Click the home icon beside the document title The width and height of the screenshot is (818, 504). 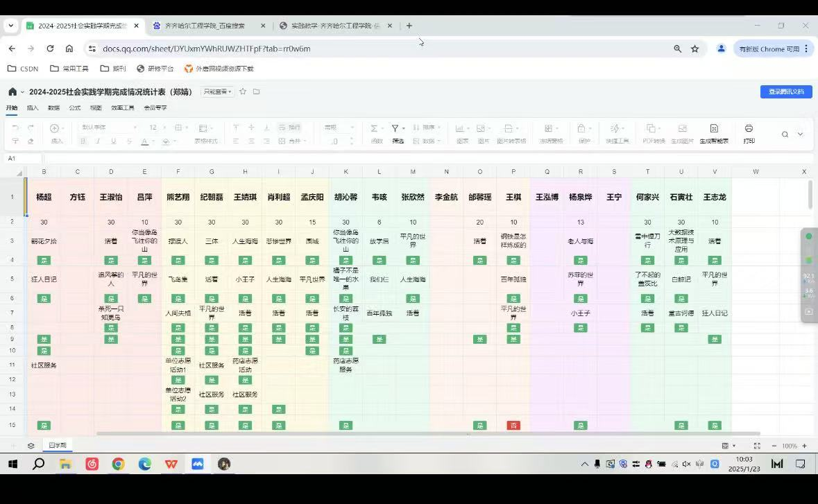click(12, 92)
